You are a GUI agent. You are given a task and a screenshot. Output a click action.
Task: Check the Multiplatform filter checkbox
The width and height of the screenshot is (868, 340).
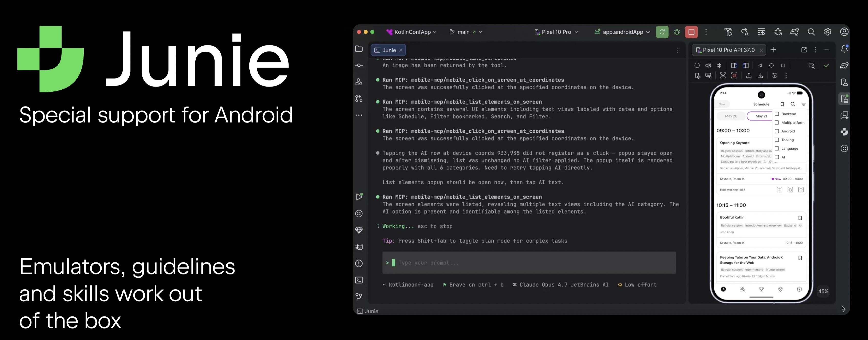pyautogui.click(x=777, y=123)
